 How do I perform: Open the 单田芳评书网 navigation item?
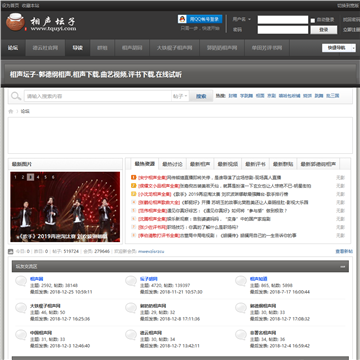coord(267,48)
